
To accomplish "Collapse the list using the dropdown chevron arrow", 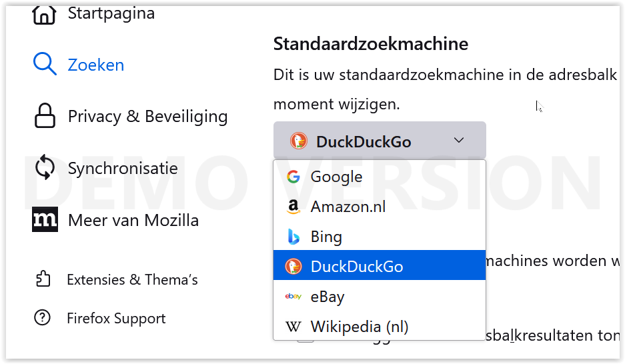I will 459,140.
